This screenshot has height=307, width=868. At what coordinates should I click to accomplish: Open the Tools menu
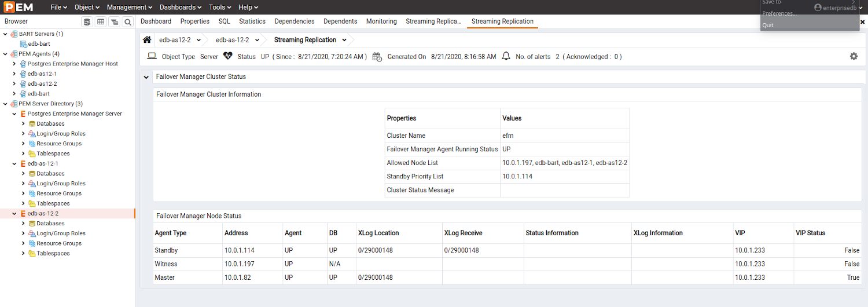point(220,7)
